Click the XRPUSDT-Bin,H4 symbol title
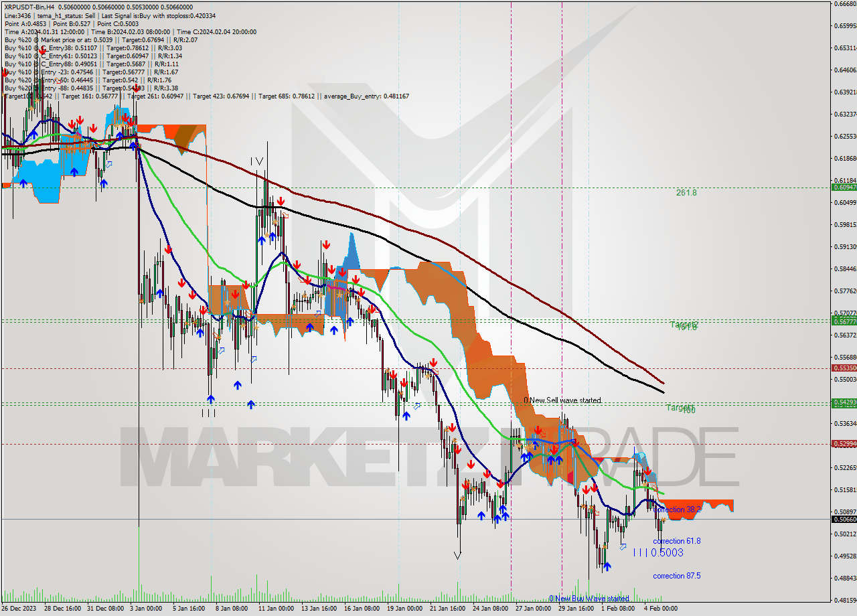This screenshot has width=857, height=616. coord(28,7)
